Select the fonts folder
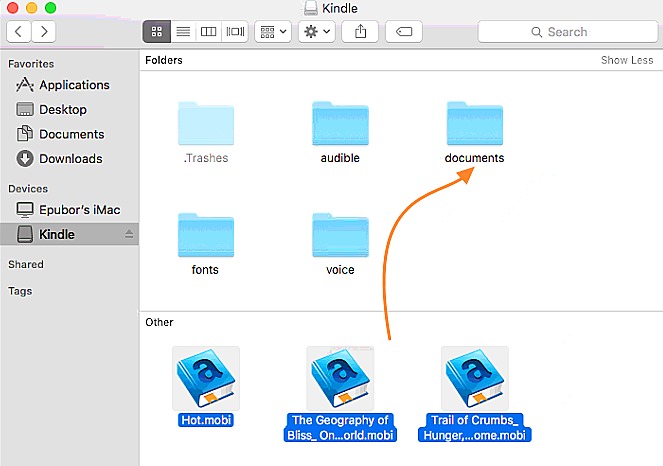The width and height of the screenshot is (663, 466). pos(206,236)
